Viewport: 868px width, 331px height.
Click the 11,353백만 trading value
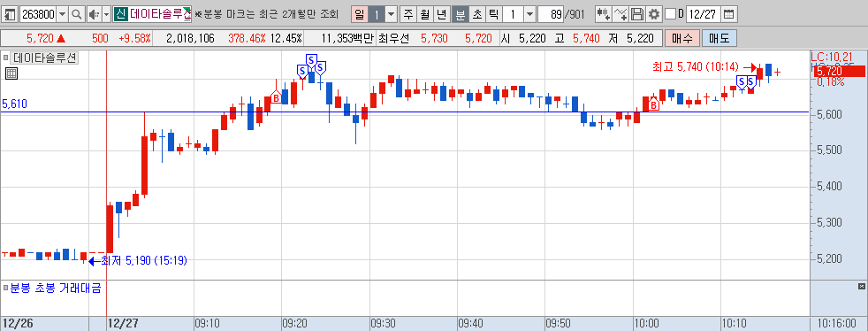click(347, 39)
